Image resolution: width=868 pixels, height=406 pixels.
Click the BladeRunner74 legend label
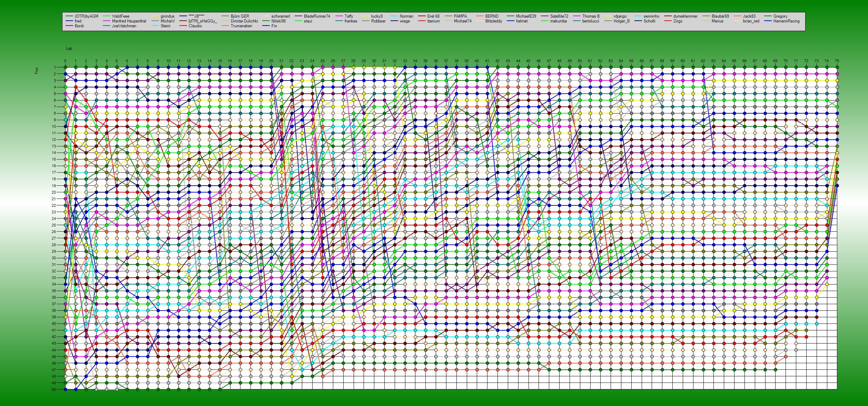tap(317, 16)
